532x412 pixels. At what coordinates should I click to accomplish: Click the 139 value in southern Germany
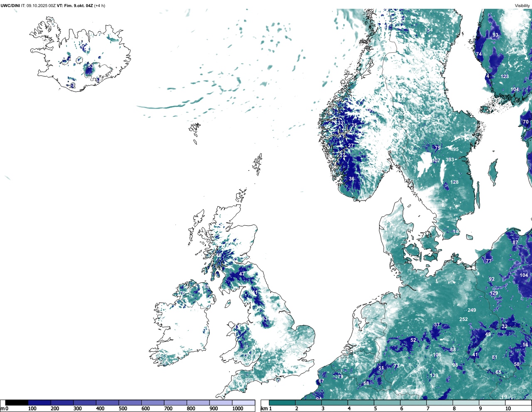(x=434, y=375)
